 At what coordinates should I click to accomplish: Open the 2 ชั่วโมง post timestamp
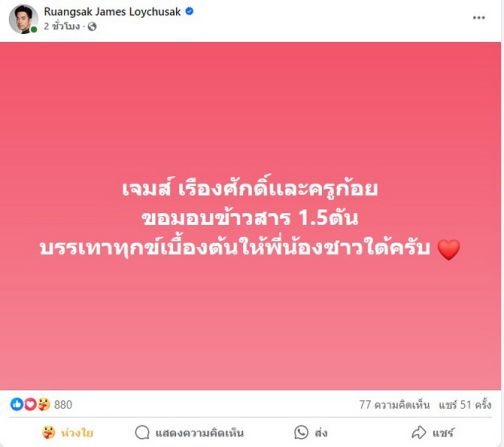62,26
